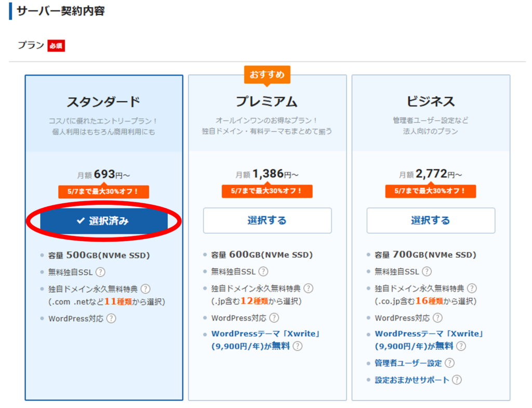
Task: Open help icon for Business 設定おまかせサポート
Action: (457, 380)
